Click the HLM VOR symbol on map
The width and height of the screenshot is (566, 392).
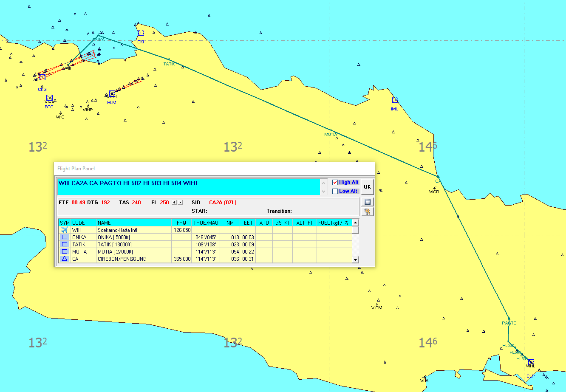[112, 93]
